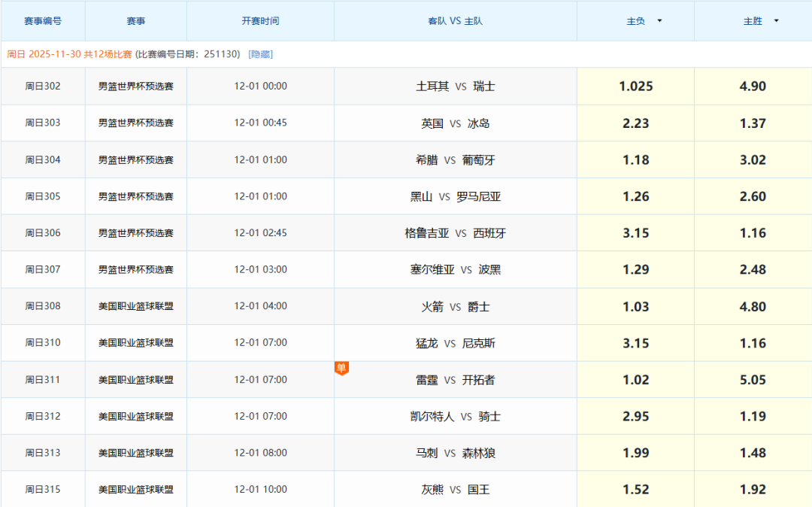Click the matchup text 凯尔特人 VS 骑士

point(455,417)
